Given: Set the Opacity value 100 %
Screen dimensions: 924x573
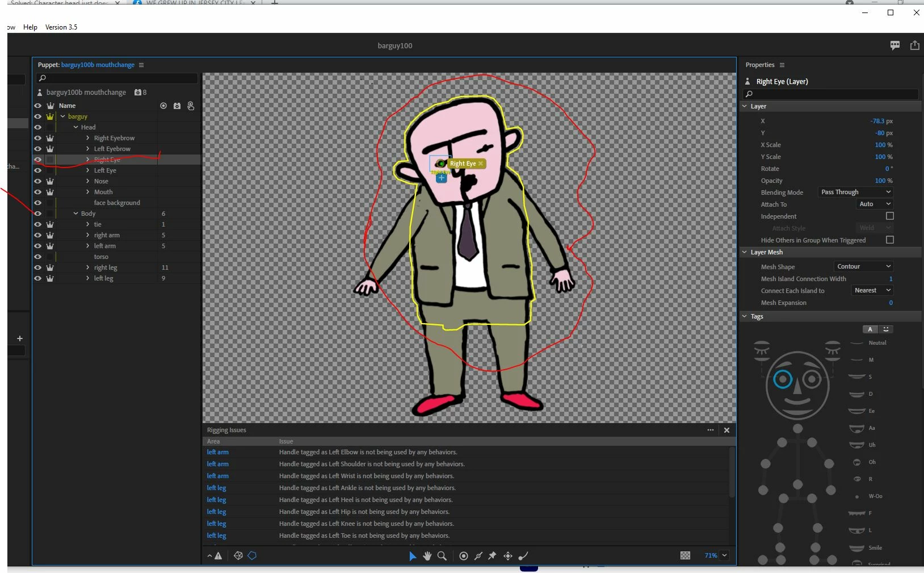Looking at the screenshot, I should (884, 181).
